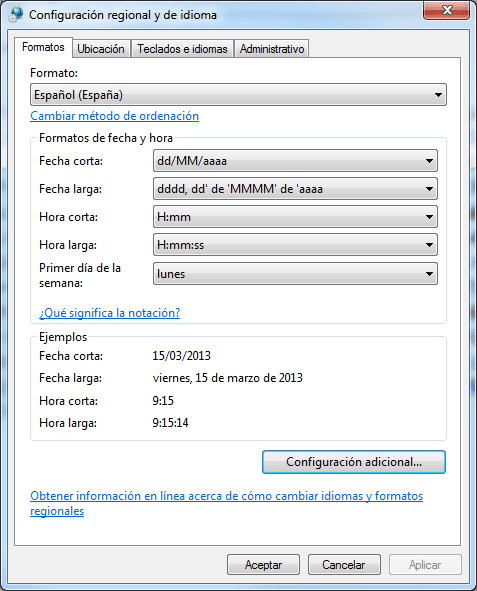Viewport: 477px width, 591px height.
Task: Select the Formatos tab
Action: click(43, 47)
